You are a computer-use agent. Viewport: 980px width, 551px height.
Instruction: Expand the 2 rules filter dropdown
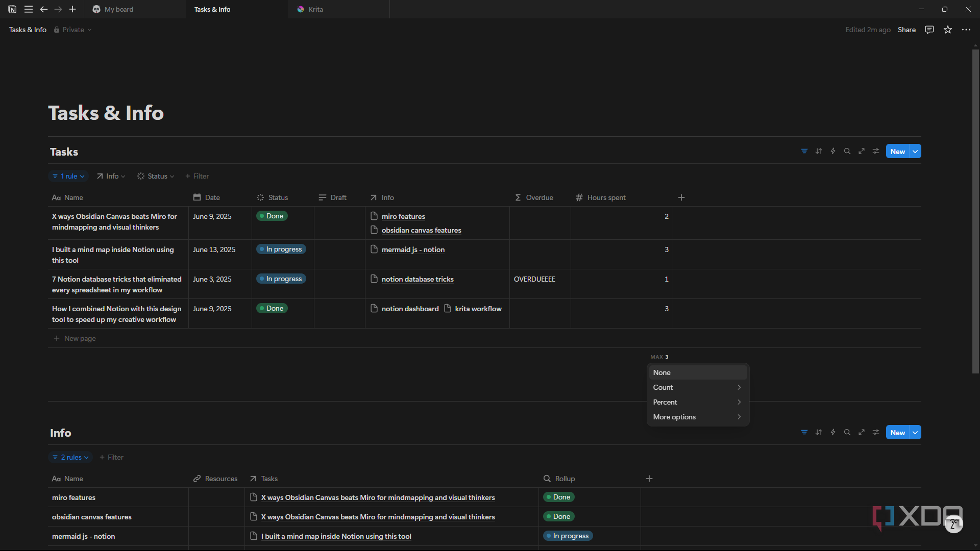point(70,457)
